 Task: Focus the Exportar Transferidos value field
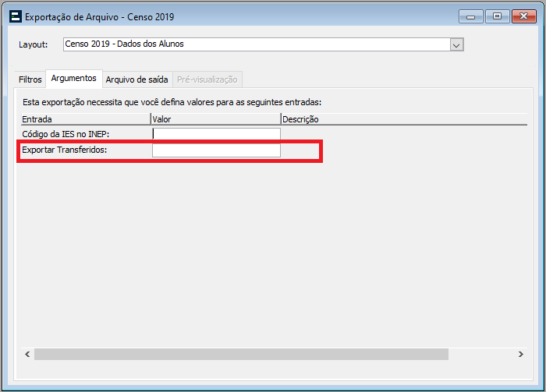[216, 150]
